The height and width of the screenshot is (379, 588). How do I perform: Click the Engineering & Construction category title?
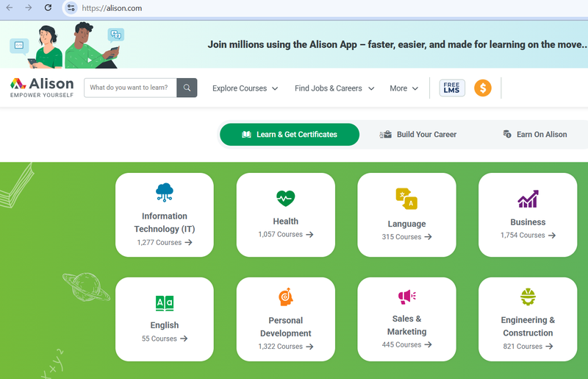(x=528, y=327)
